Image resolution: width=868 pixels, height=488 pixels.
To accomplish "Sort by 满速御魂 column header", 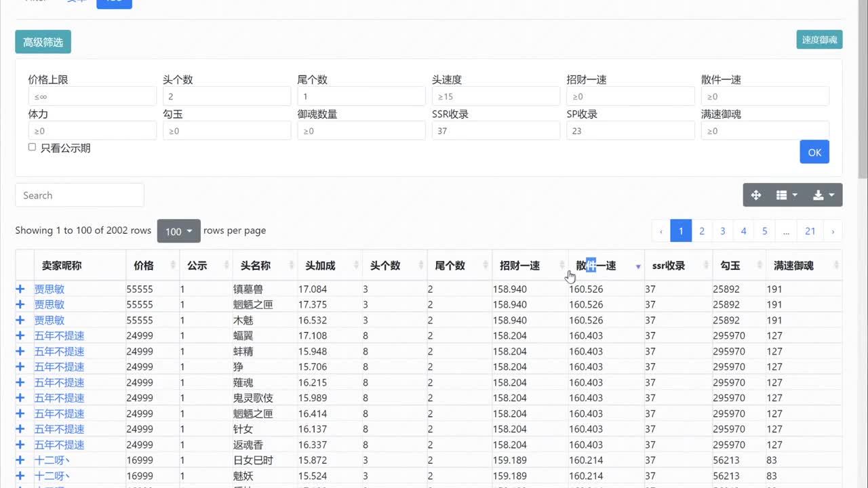I will [804, 266].
